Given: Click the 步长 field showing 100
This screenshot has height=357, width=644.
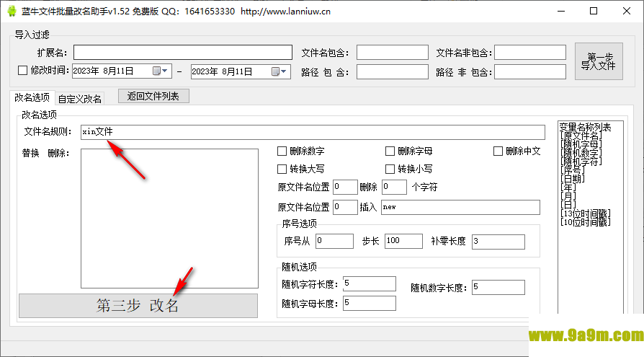Looking at the screenshot, I should pyautogui.click(x=403, y=241).
